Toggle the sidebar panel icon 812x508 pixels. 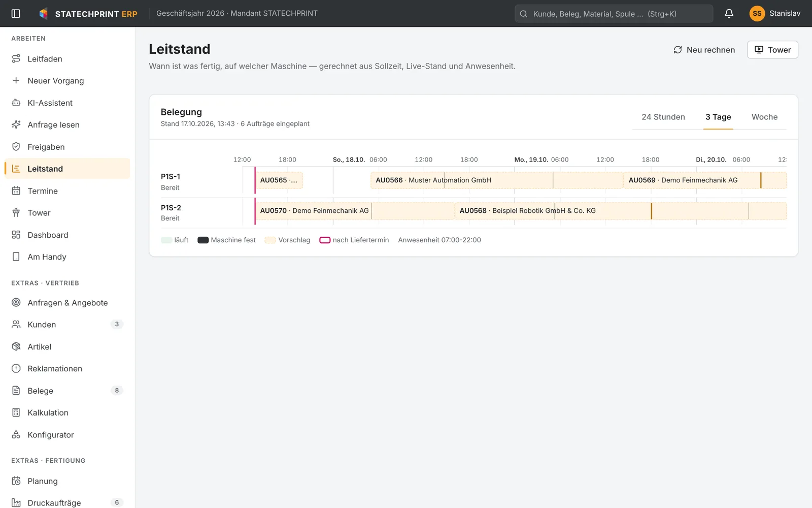(x=16, y=14)
